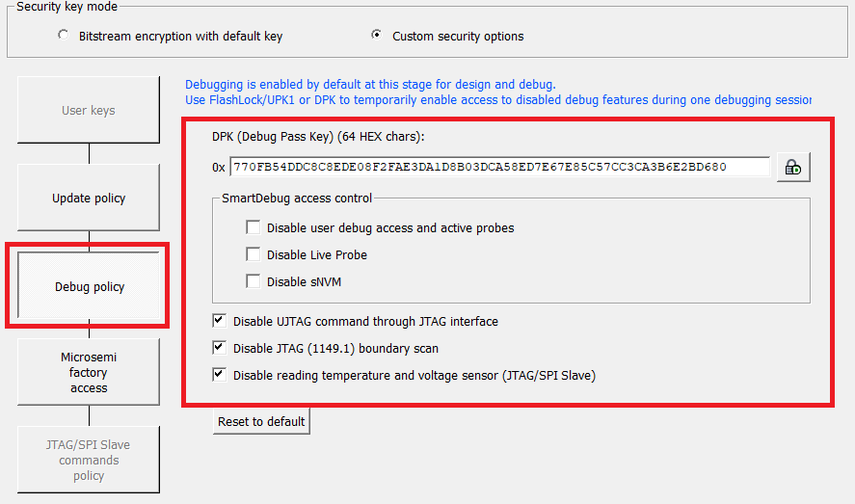Tick the Disable sNVM checkbox
Viewport: 855px width, 504px height.
click(x=254, y=282)
